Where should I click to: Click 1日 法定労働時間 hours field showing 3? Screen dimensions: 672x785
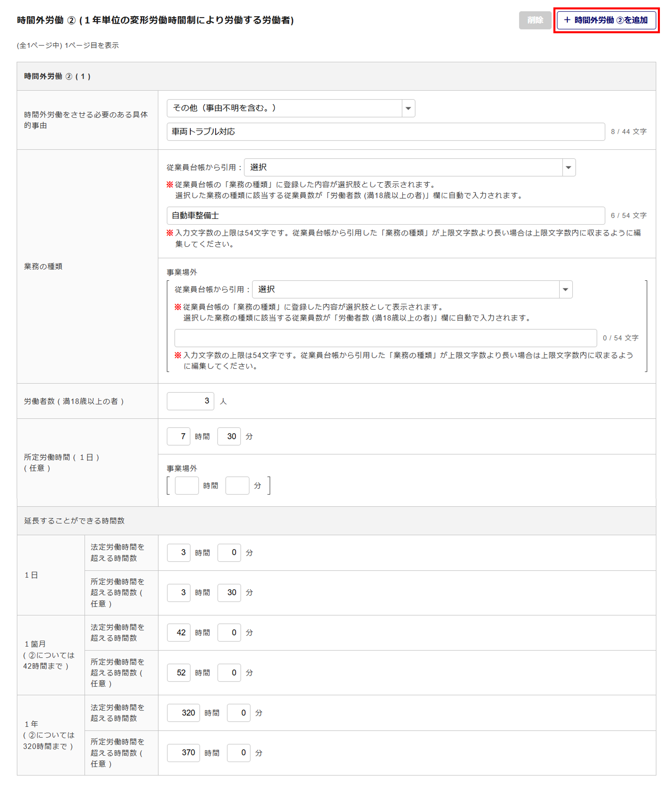[x=178, y=553]
